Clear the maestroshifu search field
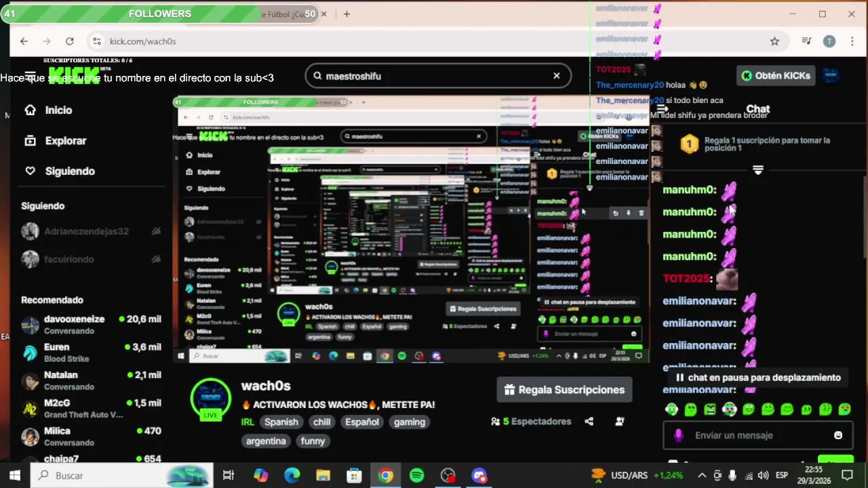The width and height of the screenshot is (868, 488). click(x=557, y=76)
